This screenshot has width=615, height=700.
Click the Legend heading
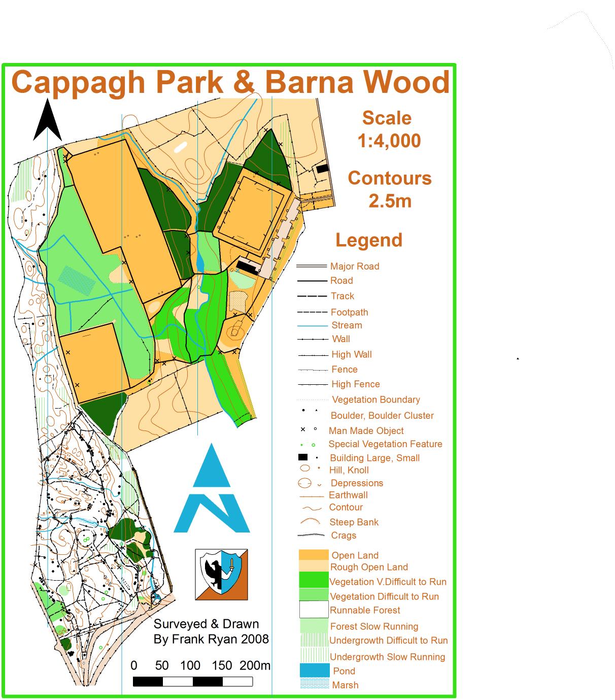tap(369, 240)
